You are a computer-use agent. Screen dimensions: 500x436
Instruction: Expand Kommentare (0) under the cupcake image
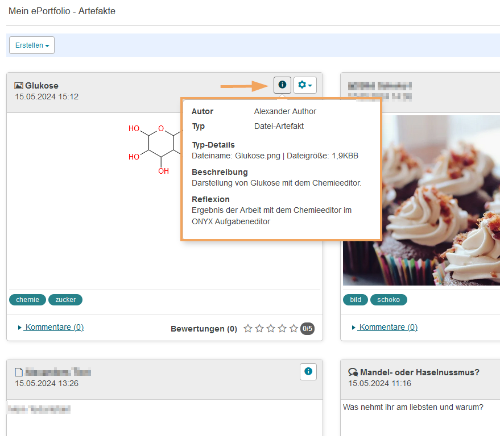tap(388, 327)
